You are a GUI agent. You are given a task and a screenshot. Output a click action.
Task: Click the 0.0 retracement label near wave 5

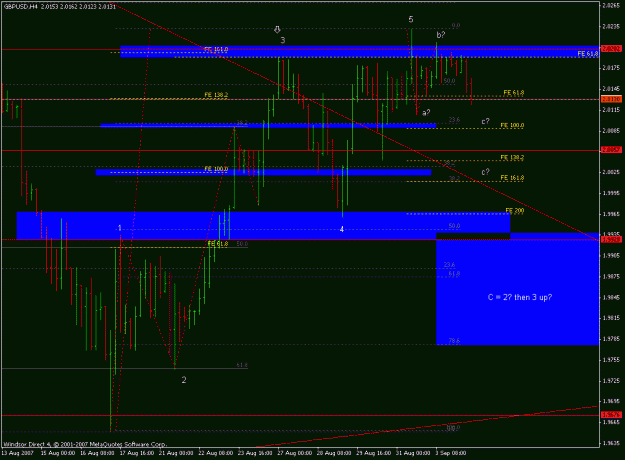tap(456, 26)
